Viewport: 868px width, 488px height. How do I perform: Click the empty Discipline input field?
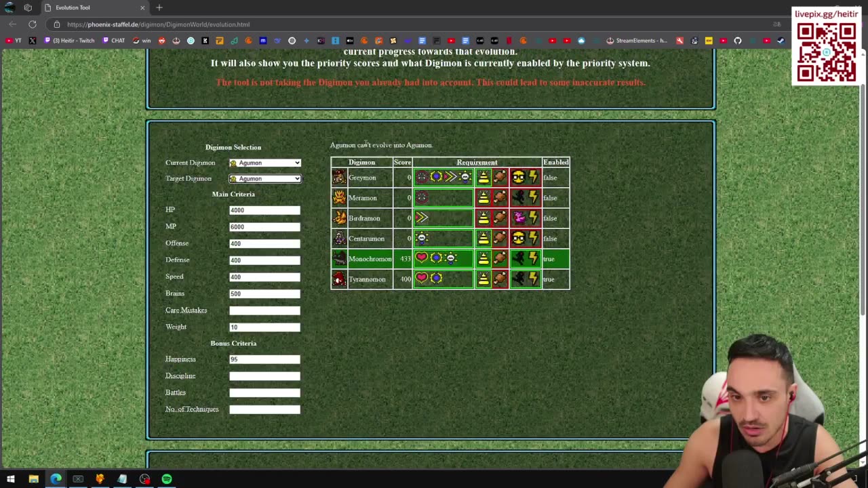pyautogui.click(x=264, y=376)
